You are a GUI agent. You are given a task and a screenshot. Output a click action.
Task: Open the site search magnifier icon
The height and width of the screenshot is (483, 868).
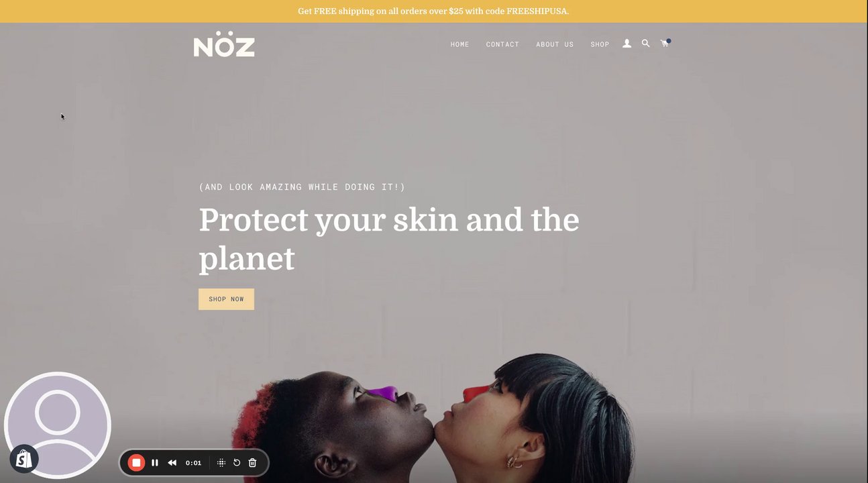pyautogui.click(x=645, y=43)
